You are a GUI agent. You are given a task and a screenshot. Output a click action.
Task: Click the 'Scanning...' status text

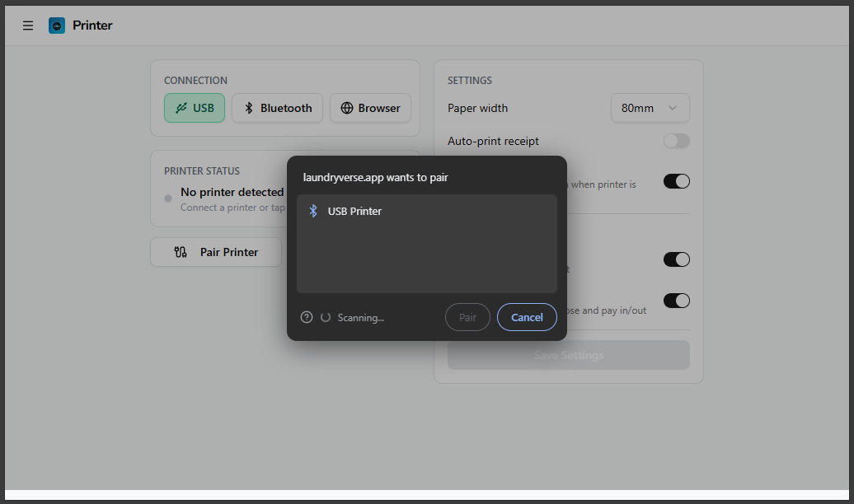(360, 318)
